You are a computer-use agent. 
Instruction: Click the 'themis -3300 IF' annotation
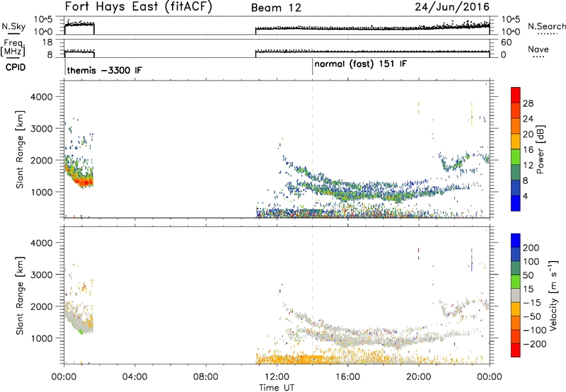(104, 70)
